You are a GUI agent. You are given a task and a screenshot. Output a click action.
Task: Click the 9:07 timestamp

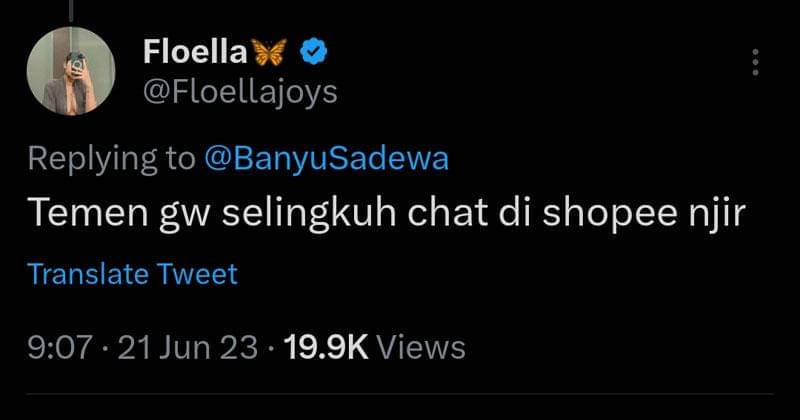point(60,347)
